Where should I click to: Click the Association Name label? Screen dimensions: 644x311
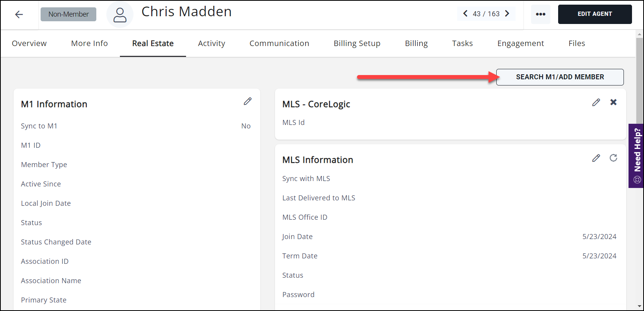click(51, 281)
